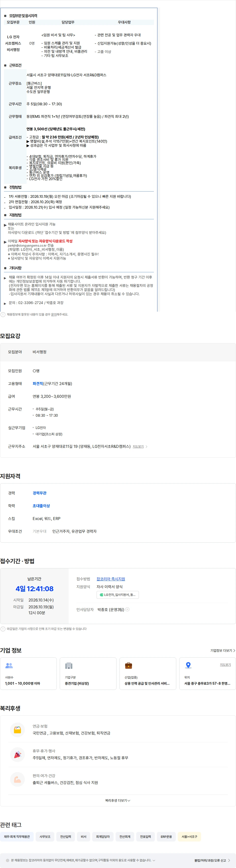
Task: Select the 서울>서초구 location tag
Action: pyautogui.click(x=189, y=837)
